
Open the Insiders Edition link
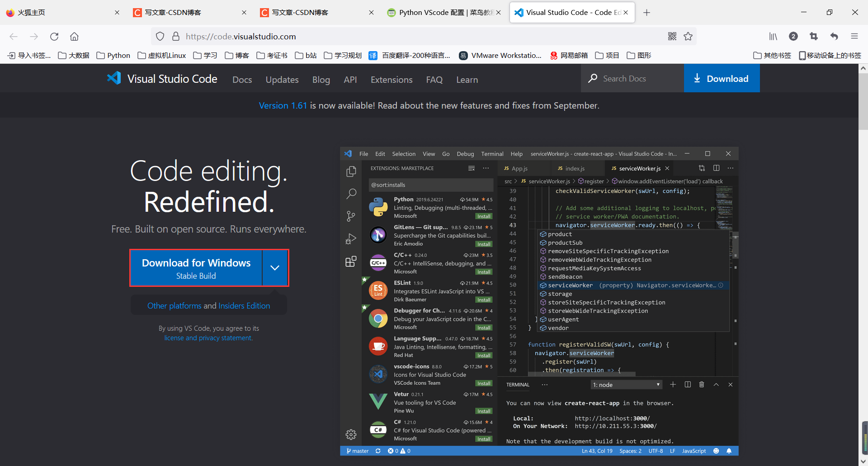coord(244,306)
